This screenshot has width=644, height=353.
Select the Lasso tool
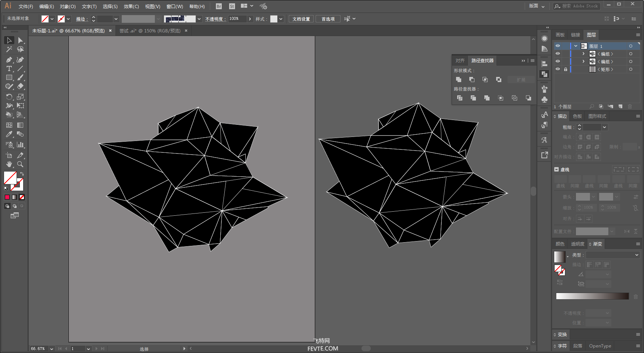[x=21, y=49]
